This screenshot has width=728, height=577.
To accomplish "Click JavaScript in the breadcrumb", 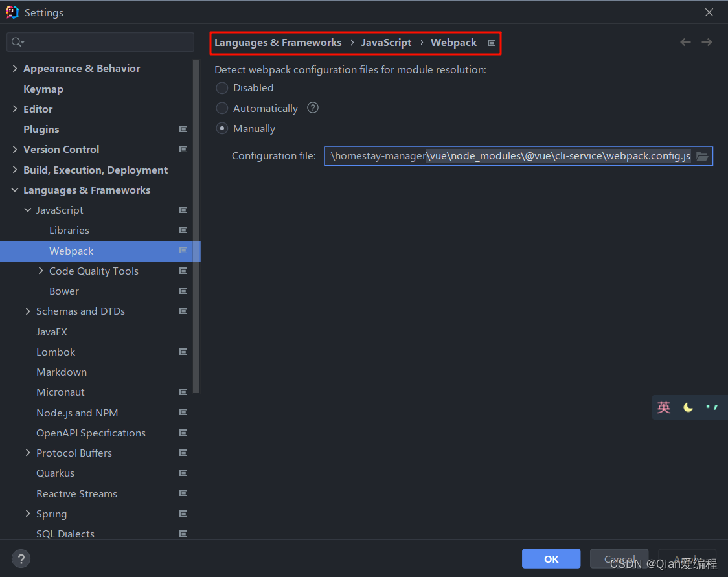I will click(x=386, y=43).
